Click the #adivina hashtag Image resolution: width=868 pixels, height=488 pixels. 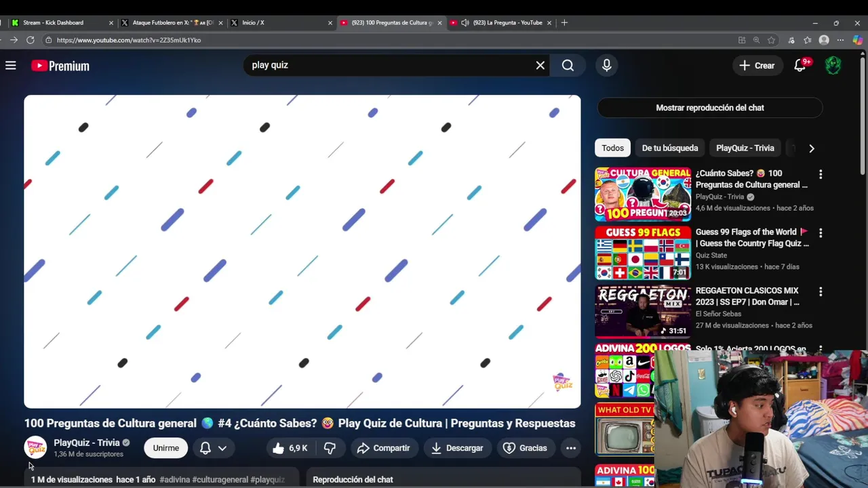175,479
